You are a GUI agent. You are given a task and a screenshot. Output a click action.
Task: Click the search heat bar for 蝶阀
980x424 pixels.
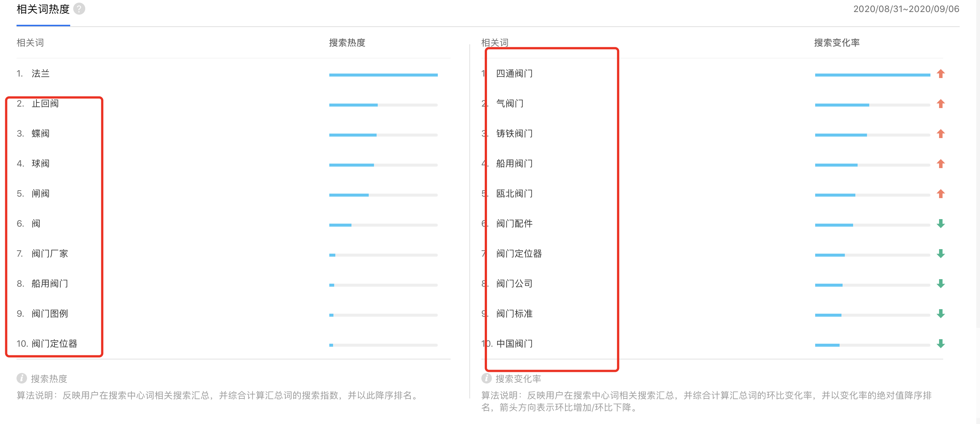point(383,135)
